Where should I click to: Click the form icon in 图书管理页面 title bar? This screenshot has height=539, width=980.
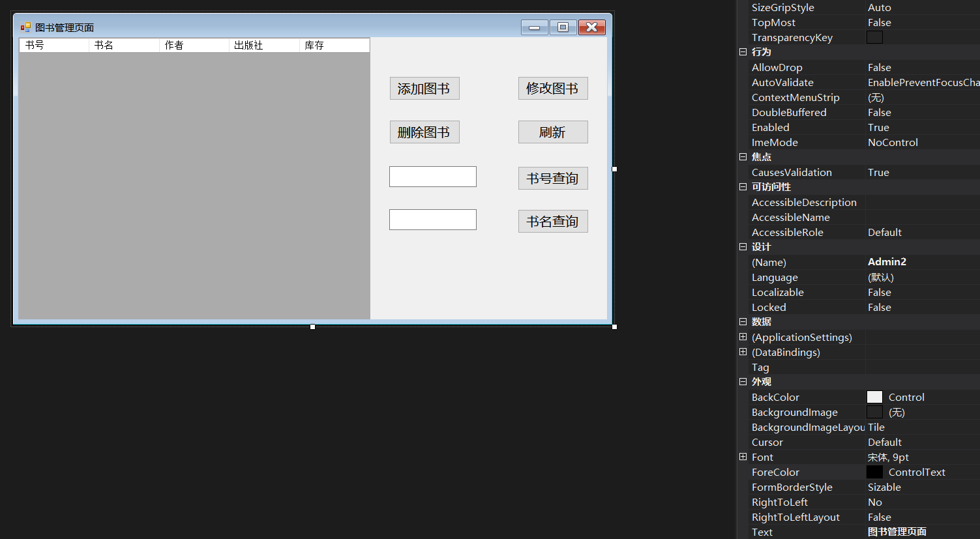click(25, 27)
